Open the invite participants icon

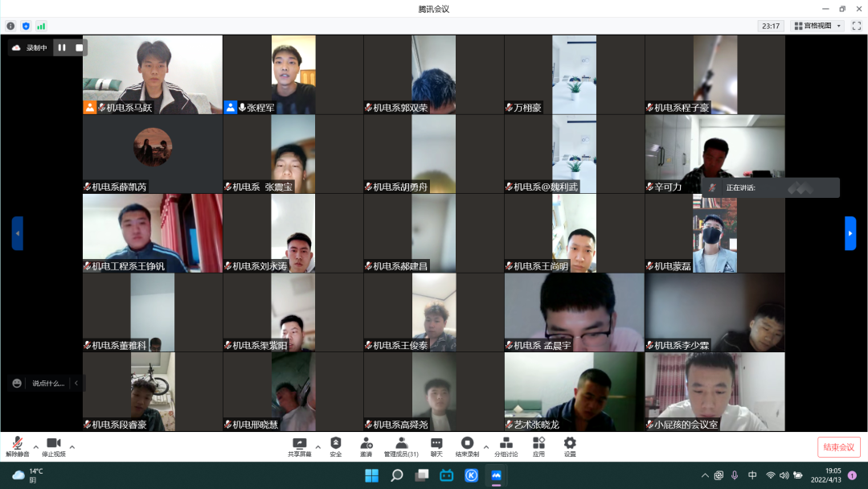[366, 447]
